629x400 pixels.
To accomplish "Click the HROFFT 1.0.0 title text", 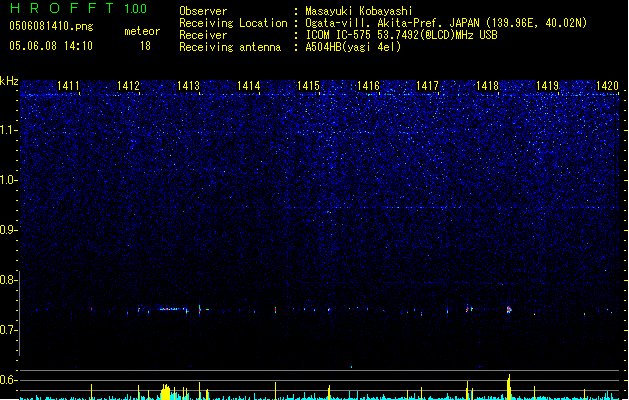I will (x=79, y=8).
